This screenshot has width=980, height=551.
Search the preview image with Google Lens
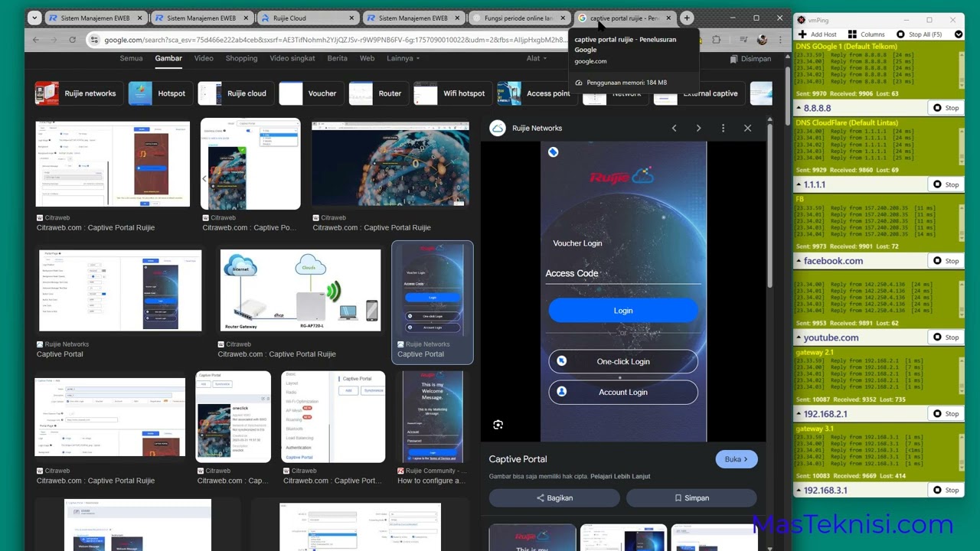498,425
